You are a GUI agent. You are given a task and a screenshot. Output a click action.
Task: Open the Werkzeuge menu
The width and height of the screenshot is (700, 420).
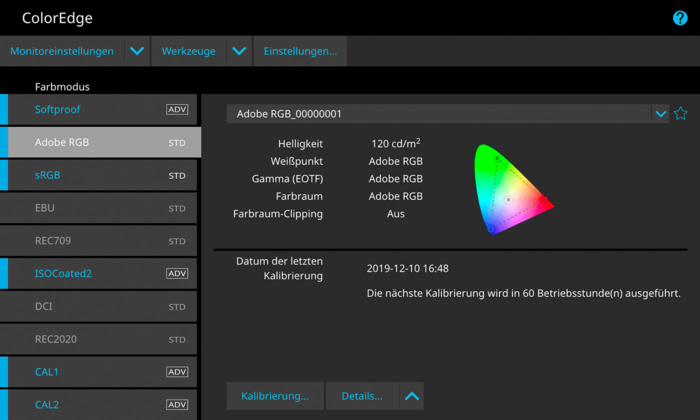point(188,51)
